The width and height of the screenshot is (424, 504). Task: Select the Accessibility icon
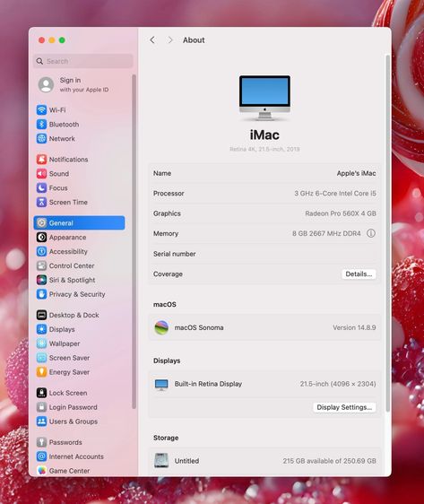41,251
